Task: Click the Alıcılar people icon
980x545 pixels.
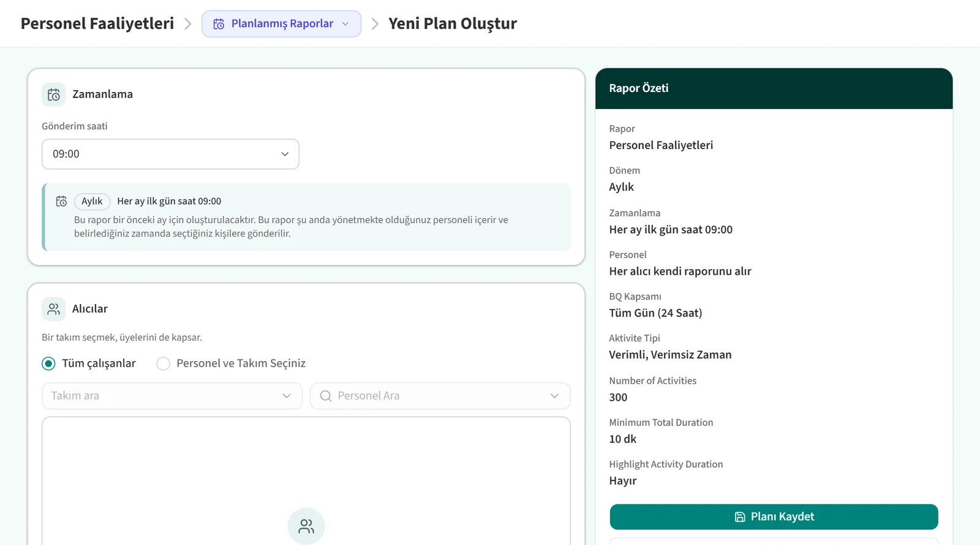Action: tap(54, 309)
